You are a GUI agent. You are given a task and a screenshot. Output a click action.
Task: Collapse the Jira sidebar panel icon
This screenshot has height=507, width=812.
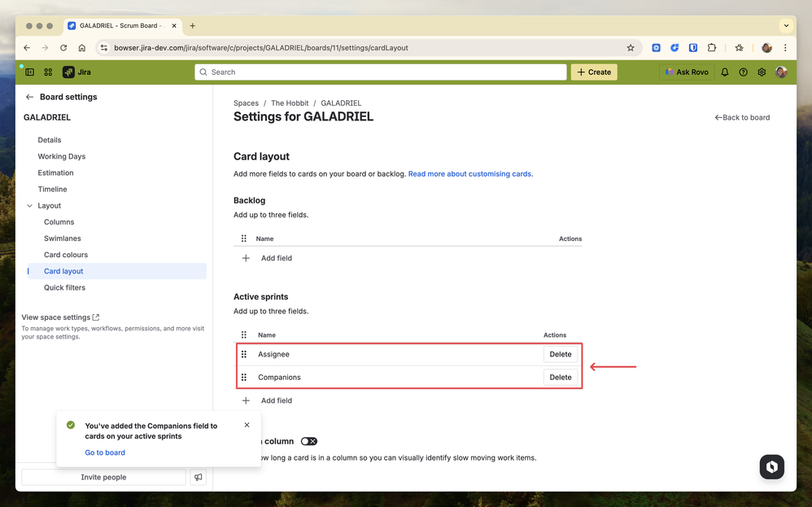pyautogui.click(x=29, y=72)
